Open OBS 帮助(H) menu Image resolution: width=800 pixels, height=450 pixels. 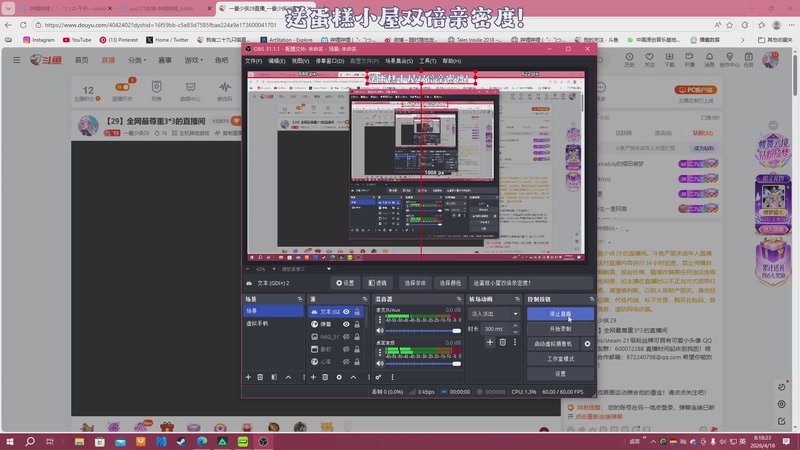pyautogui.click(x=452, y=61)
